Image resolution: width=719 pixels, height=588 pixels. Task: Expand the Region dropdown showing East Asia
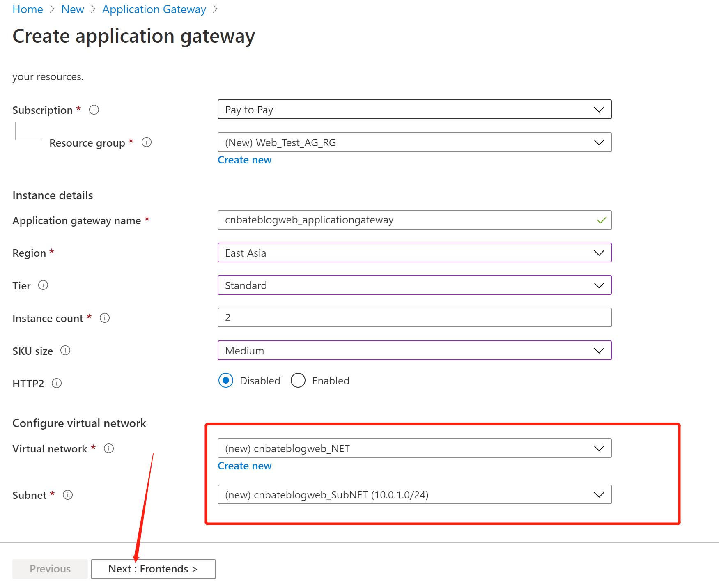599,253
